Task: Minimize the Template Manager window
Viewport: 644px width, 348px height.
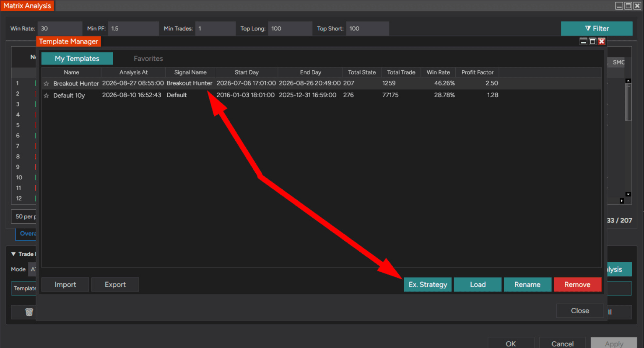Action: pyautogui.click(x=583, y=41)
